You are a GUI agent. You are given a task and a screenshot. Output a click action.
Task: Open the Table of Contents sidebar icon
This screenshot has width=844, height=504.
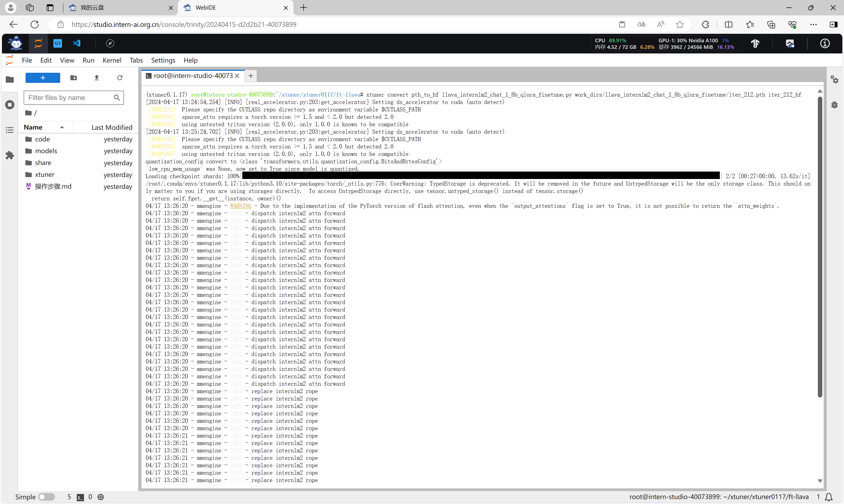[10, 130]
